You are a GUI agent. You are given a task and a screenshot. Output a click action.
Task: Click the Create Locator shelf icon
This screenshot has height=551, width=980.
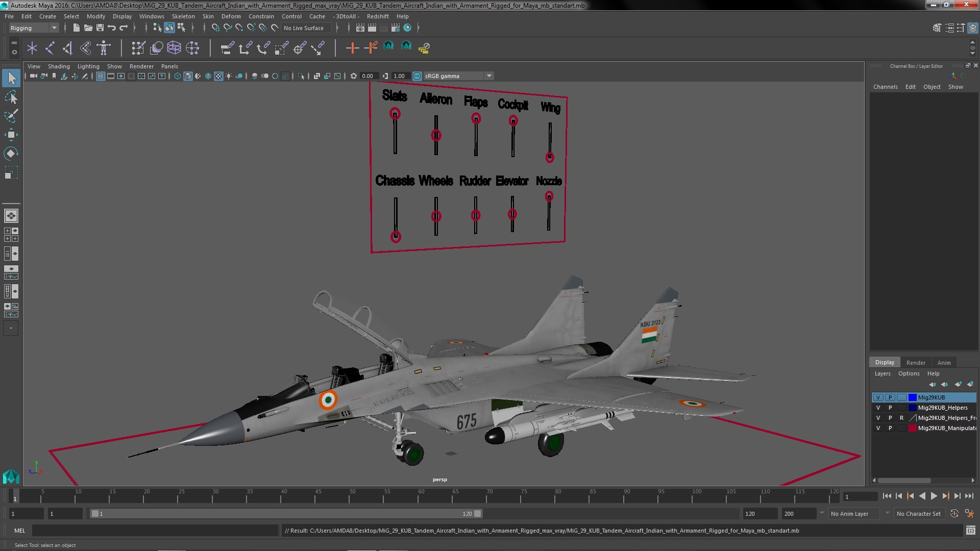click(x=32, y=48)
